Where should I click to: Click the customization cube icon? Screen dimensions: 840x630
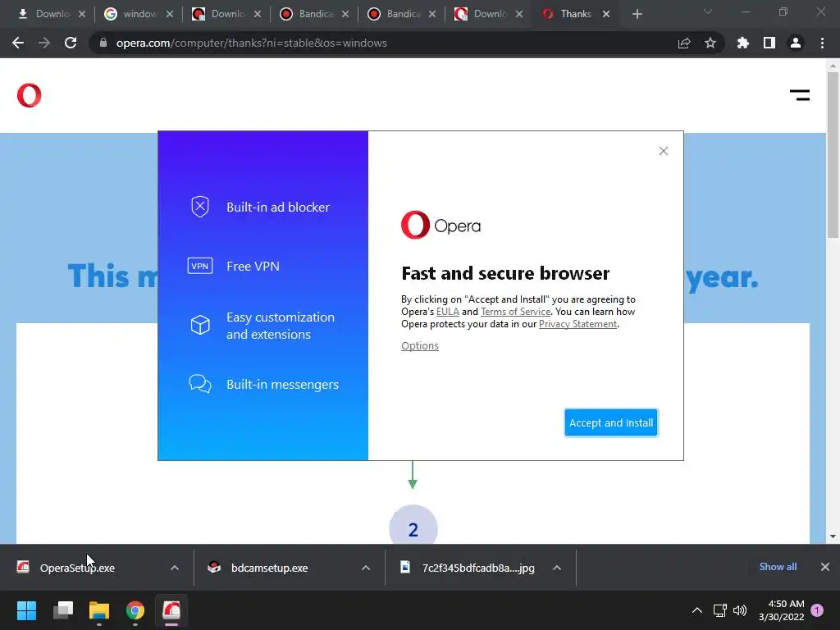[x=200, y=325]
